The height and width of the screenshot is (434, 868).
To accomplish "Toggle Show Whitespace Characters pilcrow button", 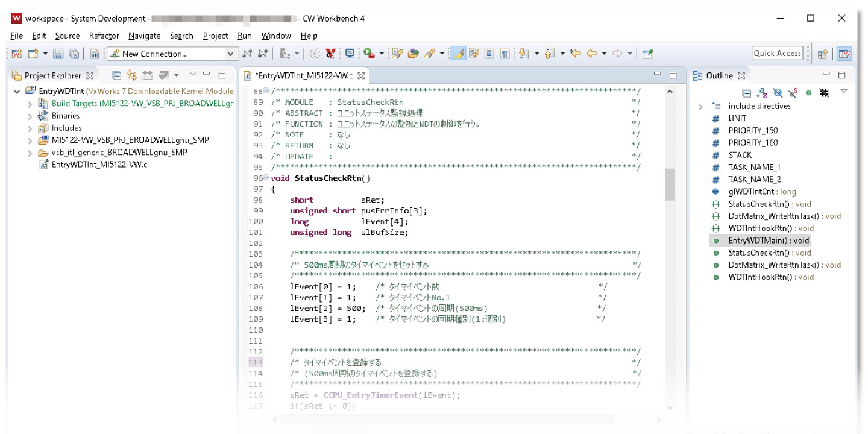I will pos(505,54).
